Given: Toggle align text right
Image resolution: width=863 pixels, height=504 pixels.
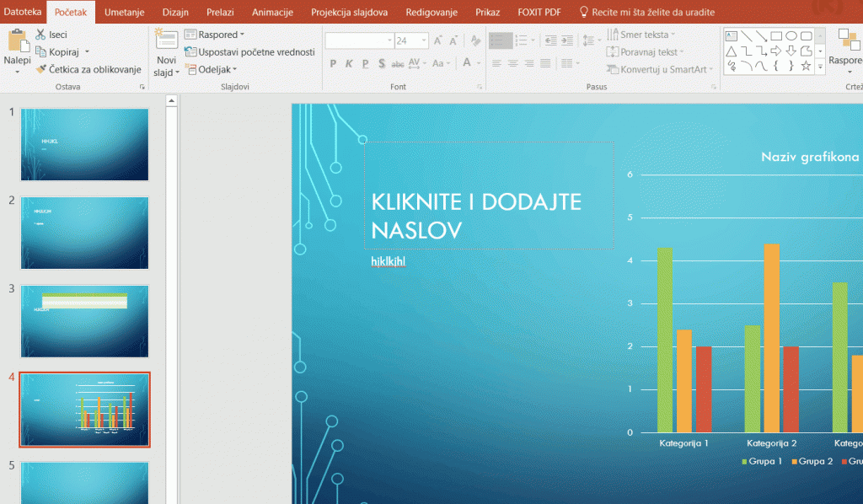Looking at the screenshot, I should [x=529, y=64].
